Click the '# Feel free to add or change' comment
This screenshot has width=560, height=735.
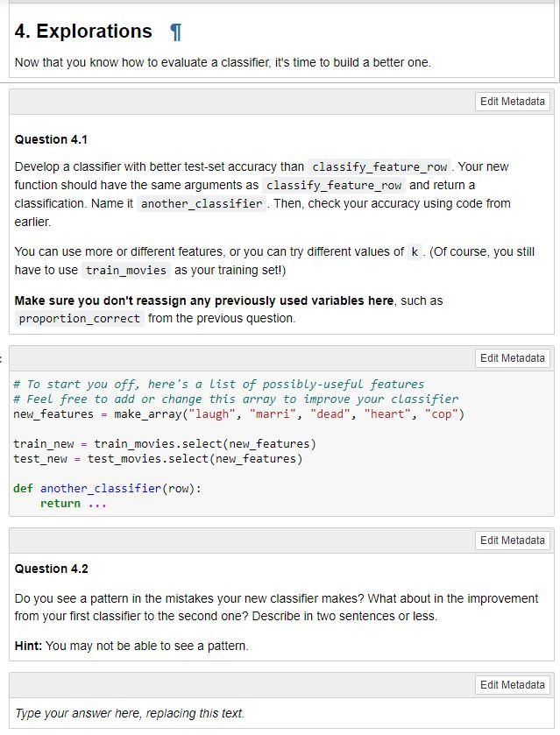[x=236, y=399]
